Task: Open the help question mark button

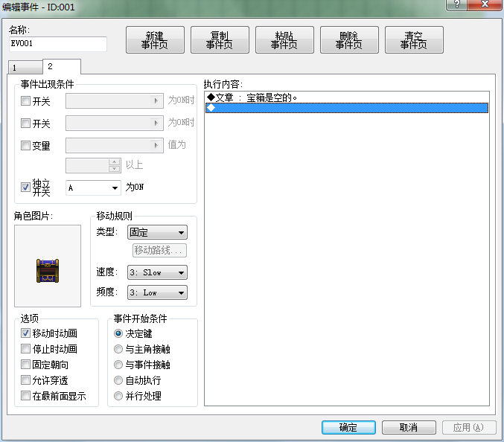Action: click(x=457, y=4)
